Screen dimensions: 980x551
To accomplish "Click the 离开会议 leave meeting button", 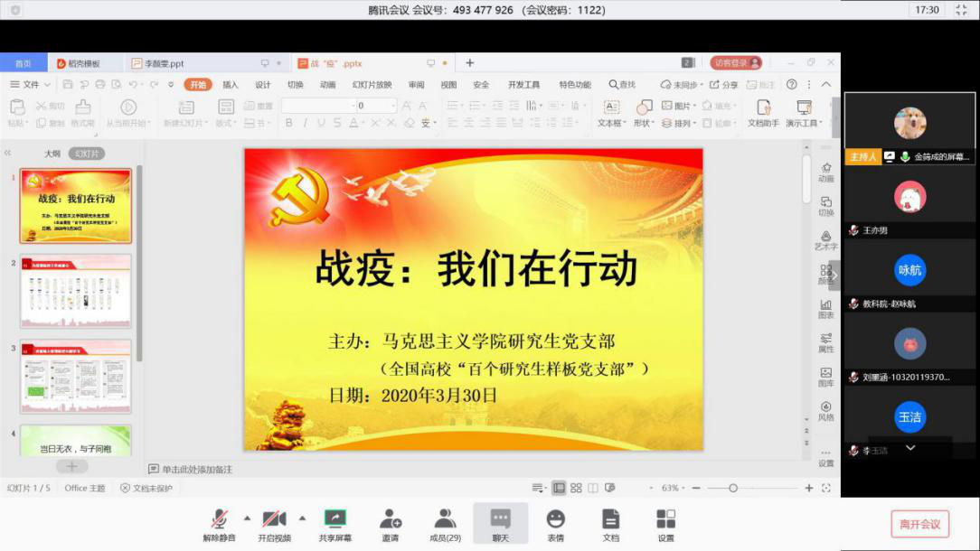I will [x=919, y=524].
